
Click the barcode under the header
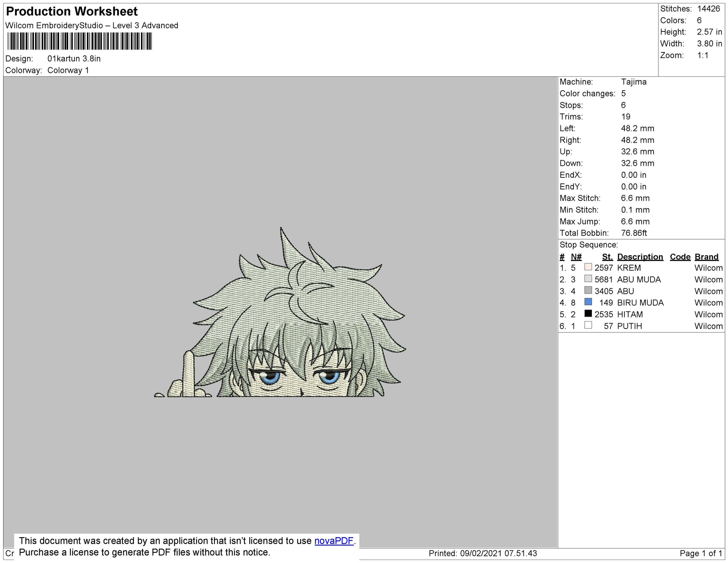coord(79,41)
